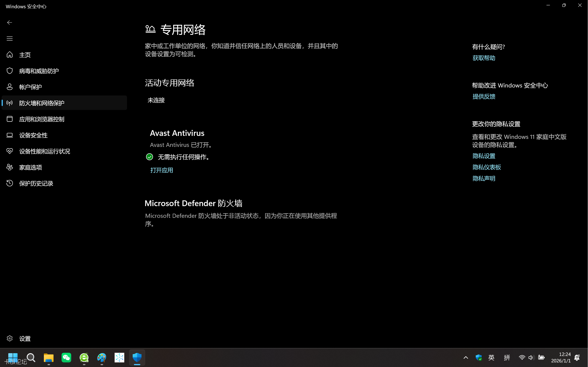Open 家庭选项 family icon

pos(30,167)
